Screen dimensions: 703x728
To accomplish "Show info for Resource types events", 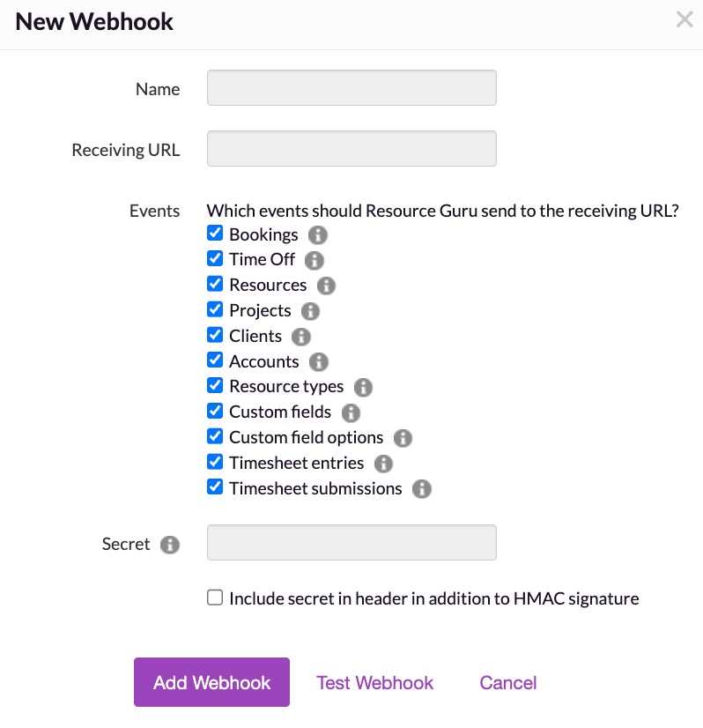I will click(363, 387).
